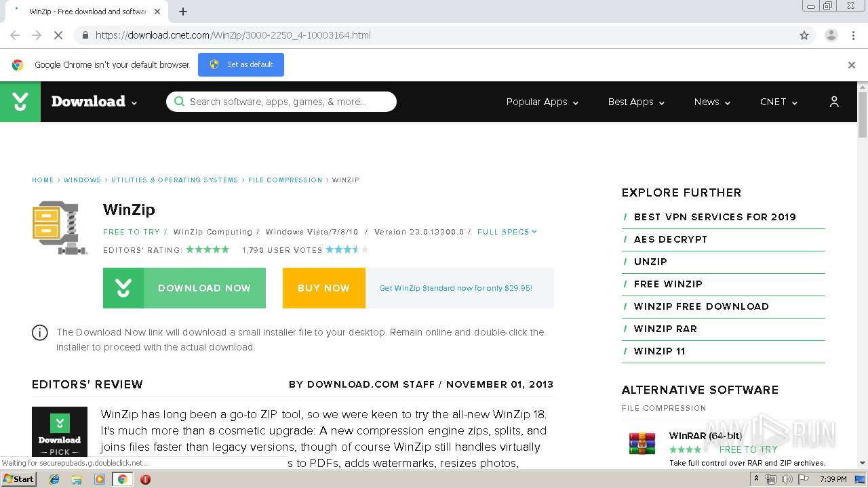868x488 pixels.
Task: Close the WinZip browser tab
Action: [x=157, y=12]
